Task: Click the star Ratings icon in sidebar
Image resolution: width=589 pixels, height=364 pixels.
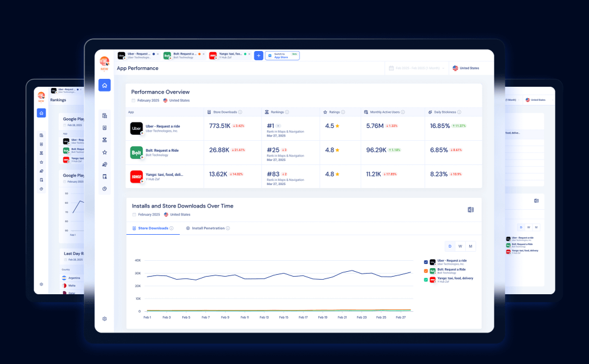Action: [104, 152]
